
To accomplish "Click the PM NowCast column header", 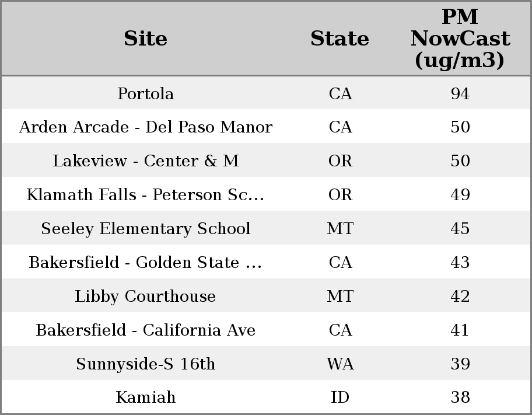I will point(460,39).
